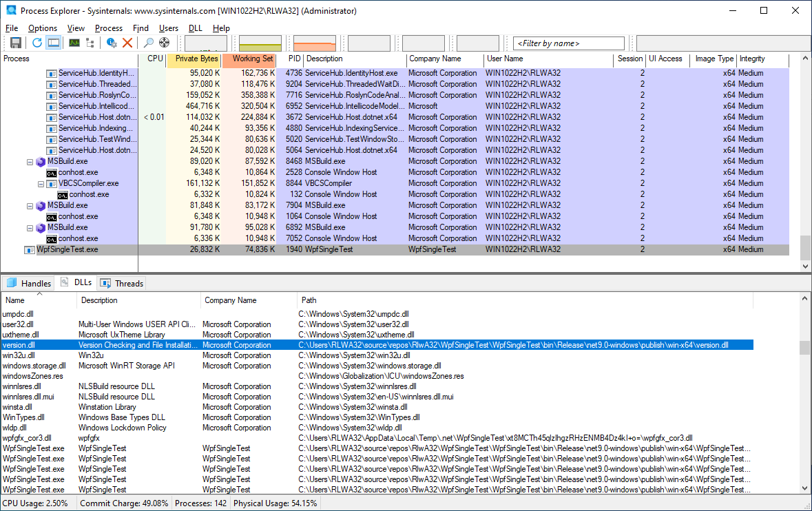Viewport: 812px width, 511px height.
Task: Select the ServiceHub.TestWind... process row
Action: pos(395,139)
